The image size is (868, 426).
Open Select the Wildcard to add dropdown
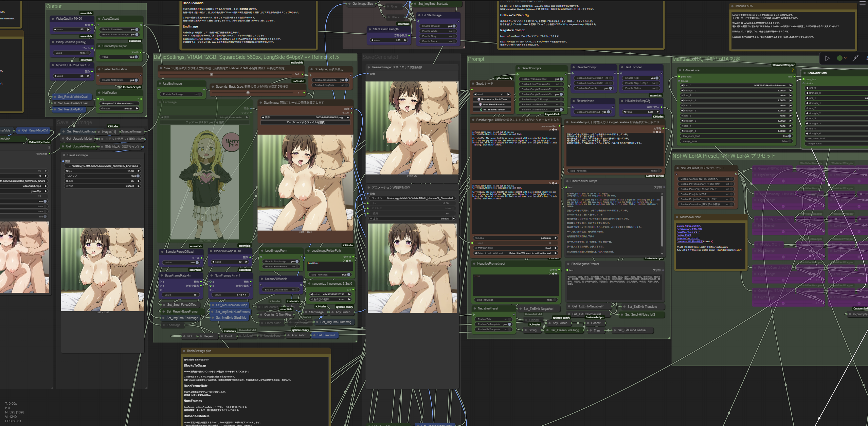click(515, 253)
